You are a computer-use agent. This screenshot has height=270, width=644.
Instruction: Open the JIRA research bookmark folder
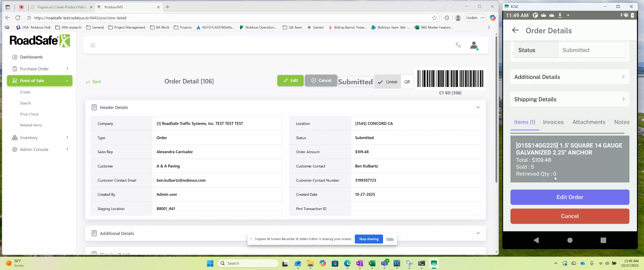(68, 27)
